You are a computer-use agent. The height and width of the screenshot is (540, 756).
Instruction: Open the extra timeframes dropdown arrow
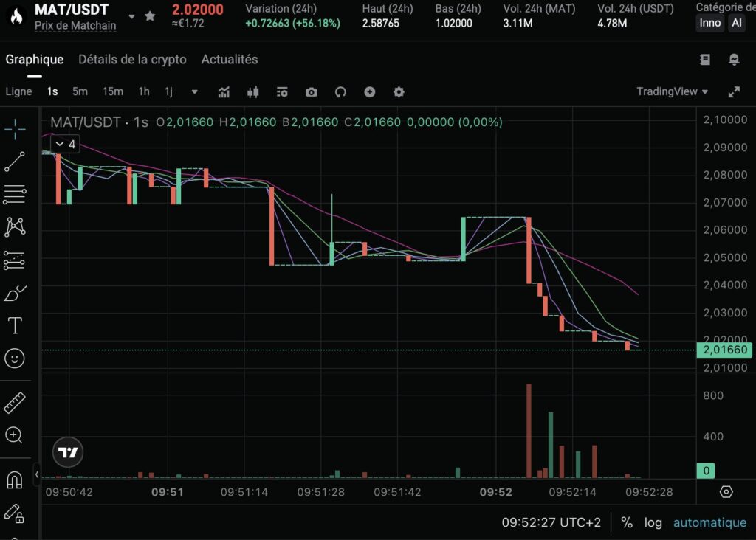(193, 91)
